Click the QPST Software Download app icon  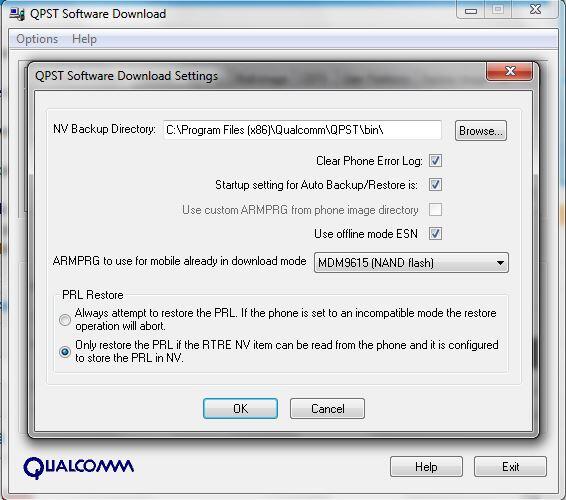point(17,14)
